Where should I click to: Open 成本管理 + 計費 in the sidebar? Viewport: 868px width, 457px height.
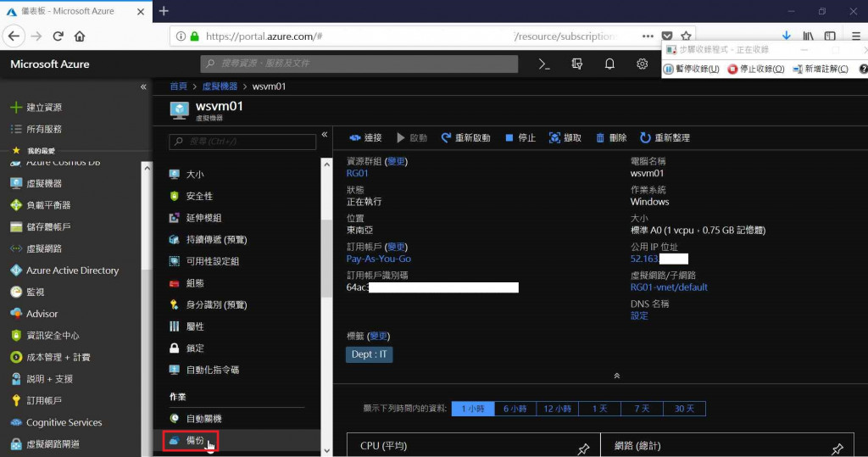tap(51, 357)
